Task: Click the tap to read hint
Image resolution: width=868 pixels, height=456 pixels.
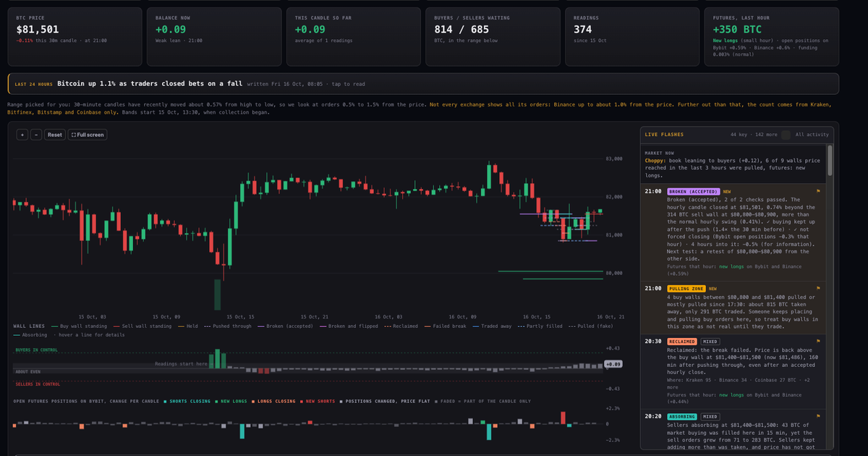Action: coord(347,84)
